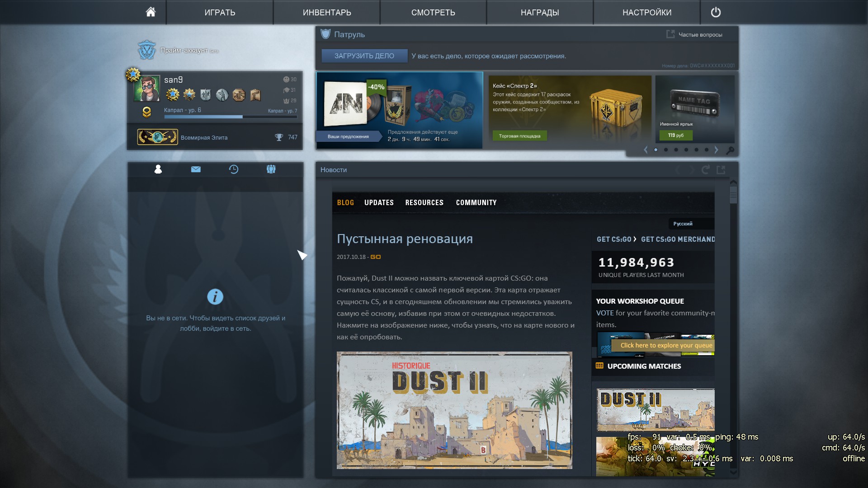The width and height of the screenshot is (868, 488).
Task: Click the calendar icon beside Upcoming Matches
Action: pos(599,366)
